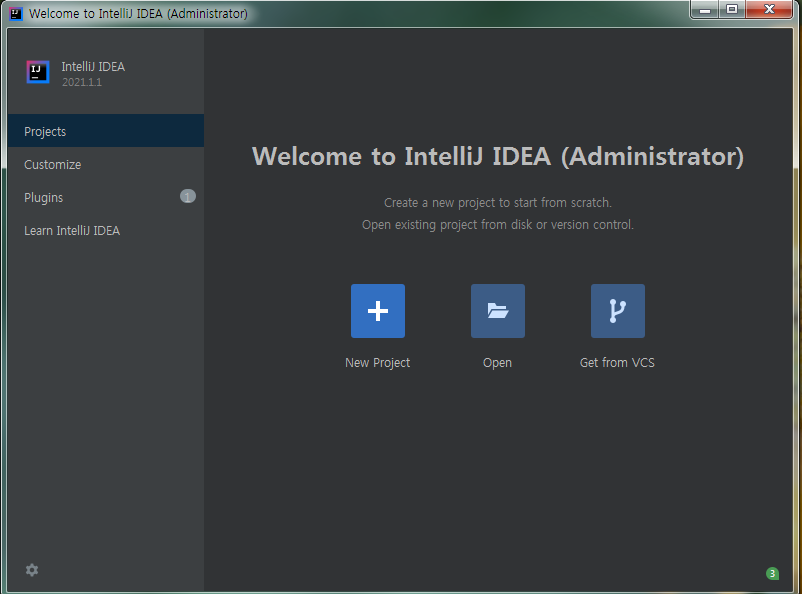802x594 pixels.
Task: Click the Open label under folder icon
Action: pos(497,363)
